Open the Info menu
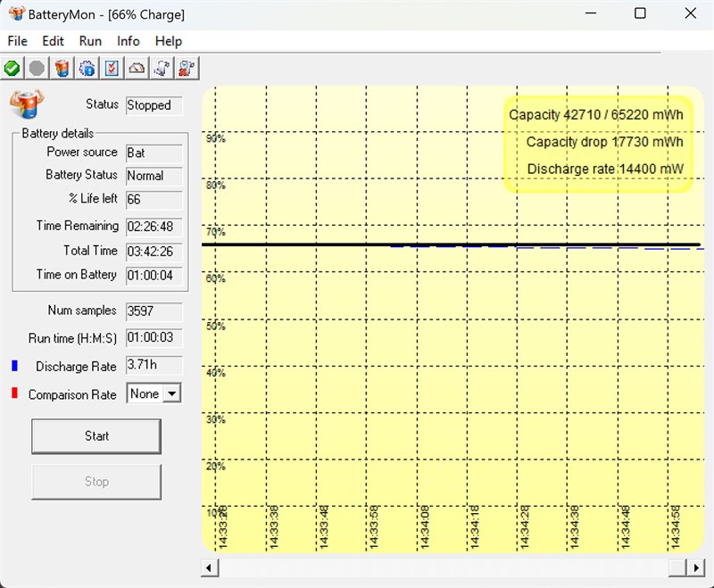This screenshot has width=714, height=588. [128, 41]
